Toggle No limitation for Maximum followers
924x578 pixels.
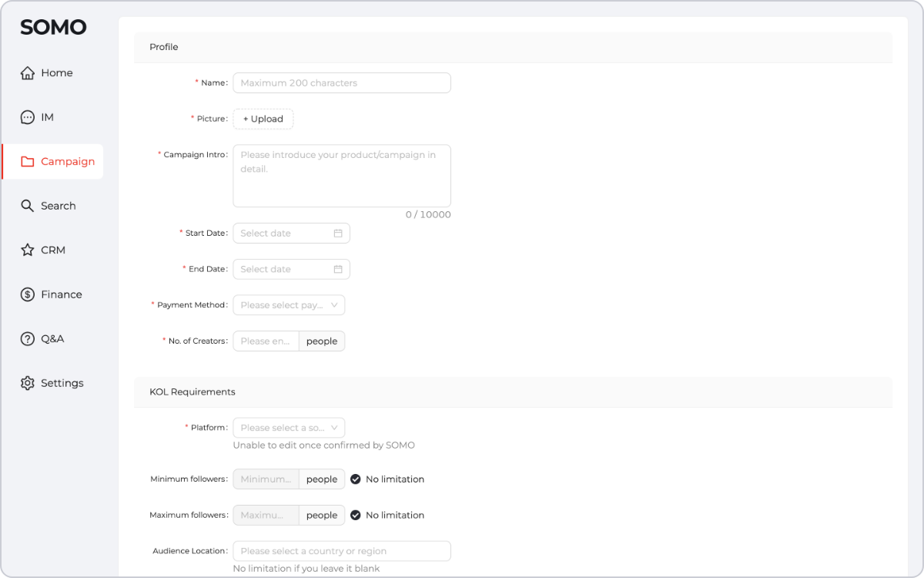pyautogui.click(x=356, y=516)
